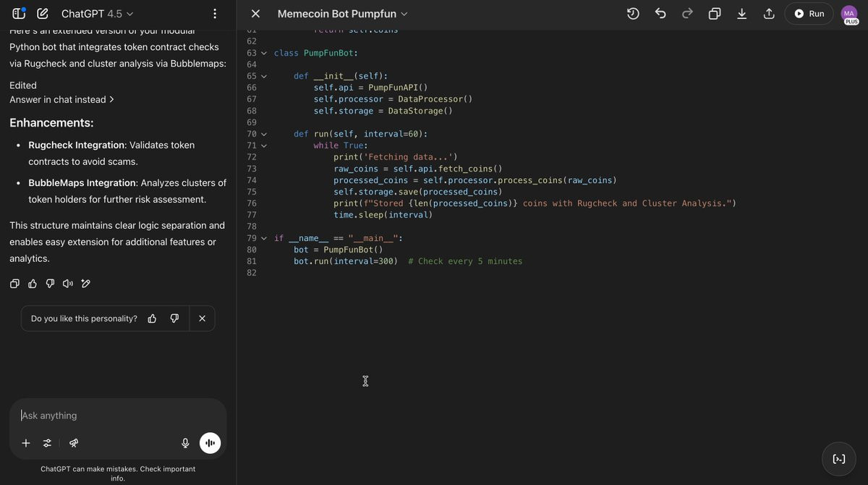The image size is (868, 485).
Task: Click the BubbleMaps Integration bullet text
Action: 127,191
